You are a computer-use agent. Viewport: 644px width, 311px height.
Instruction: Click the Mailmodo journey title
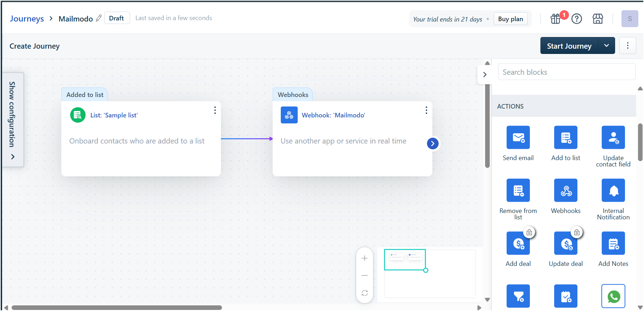tap(76, 19)
